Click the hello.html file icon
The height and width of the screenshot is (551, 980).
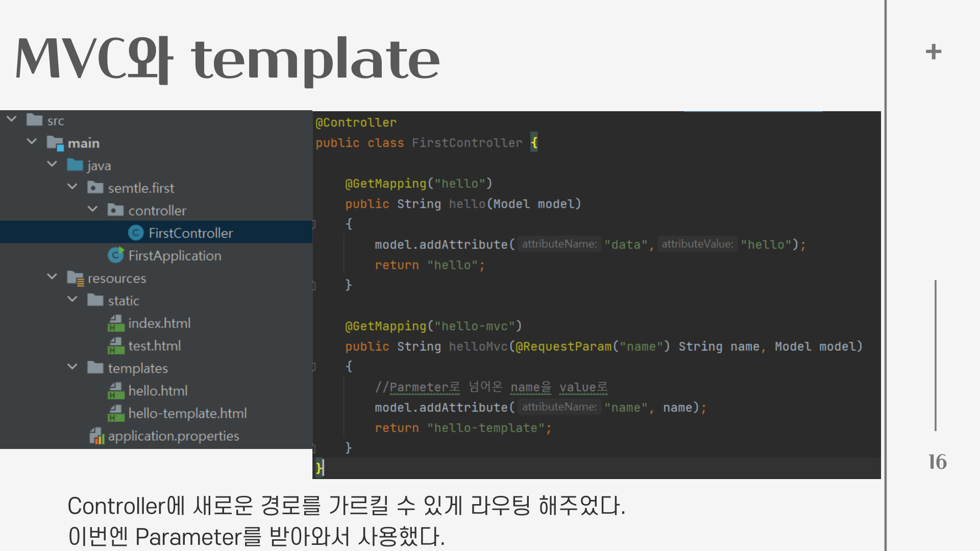click(116, 391)
